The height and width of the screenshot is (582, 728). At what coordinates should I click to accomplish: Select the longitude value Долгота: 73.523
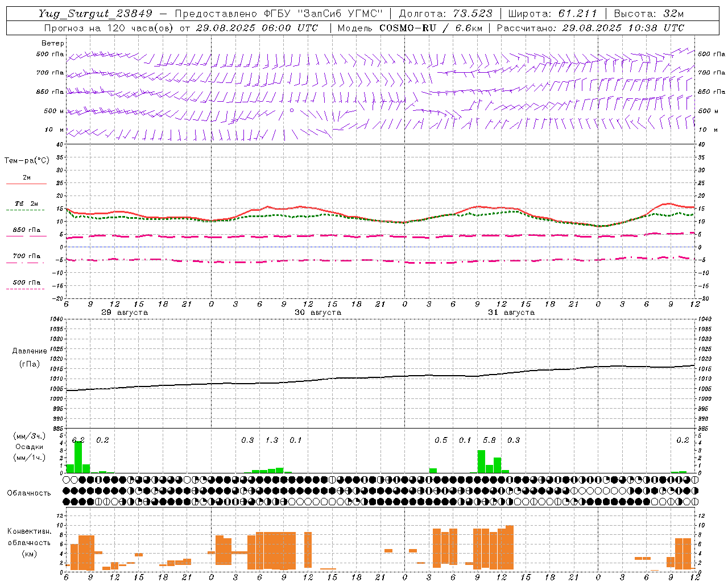coord(446,14)
